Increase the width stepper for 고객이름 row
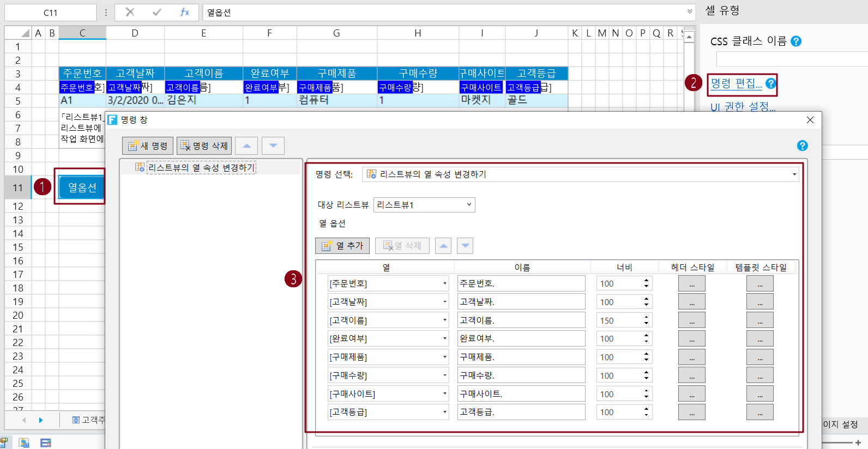The image size is (868, 449). [646, 318]
